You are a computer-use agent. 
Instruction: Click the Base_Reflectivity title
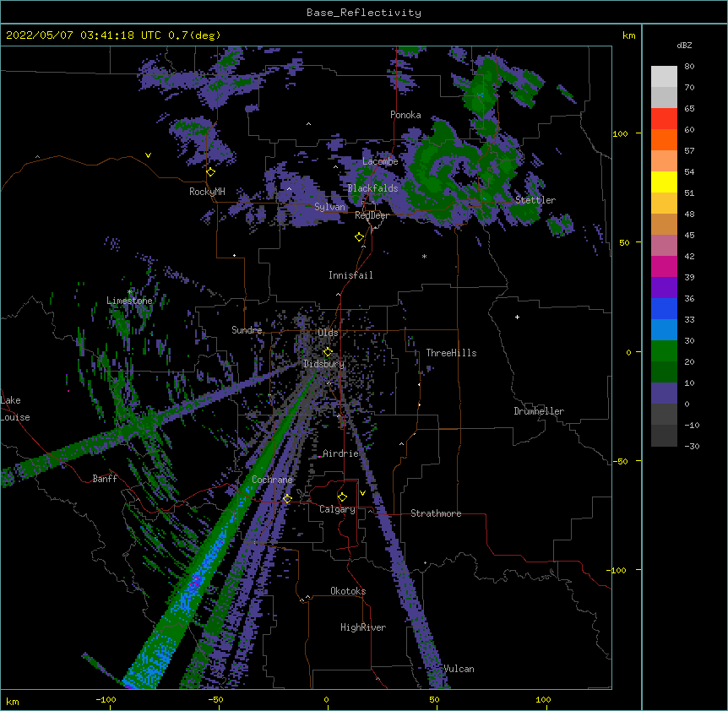click(x=364, y=13)
